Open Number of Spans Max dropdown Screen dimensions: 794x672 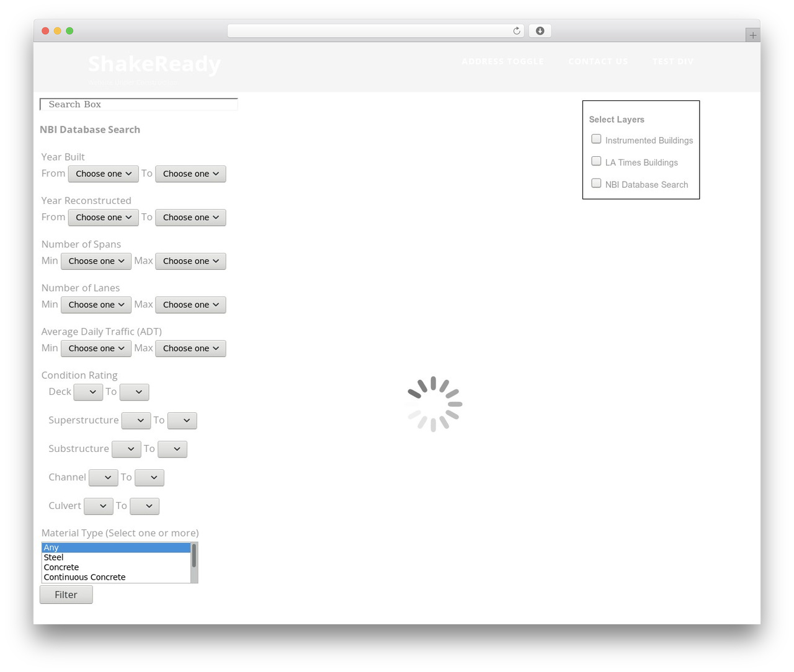click(x=190, y=261)
